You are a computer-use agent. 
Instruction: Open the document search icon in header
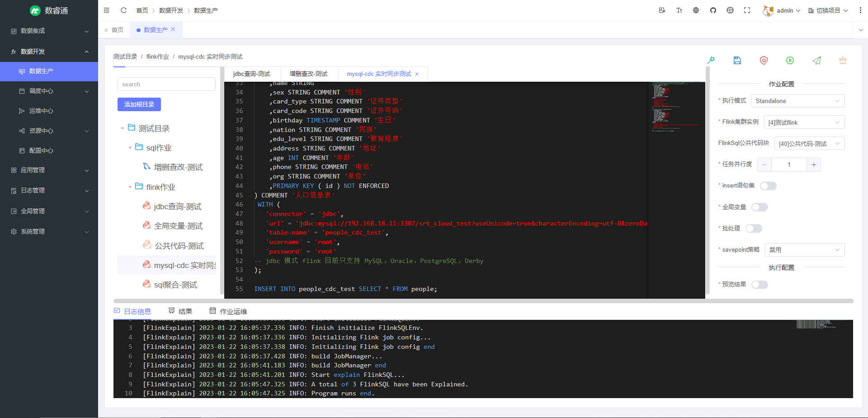click(662, 10)
